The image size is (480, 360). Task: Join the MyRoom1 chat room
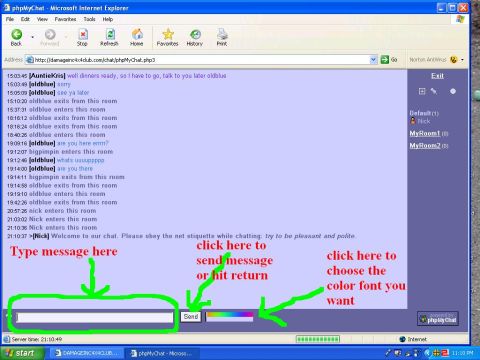tap(425, 133)
